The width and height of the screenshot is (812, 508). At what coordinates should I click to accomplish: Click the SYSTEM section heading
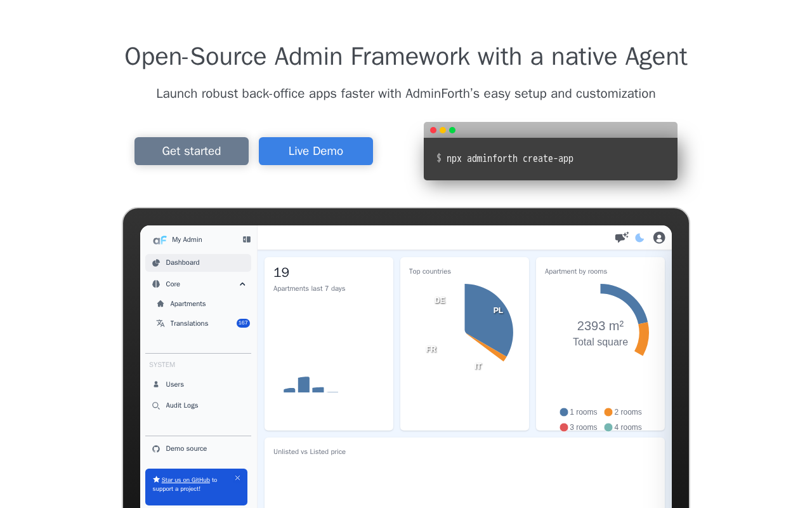[162, 365]
